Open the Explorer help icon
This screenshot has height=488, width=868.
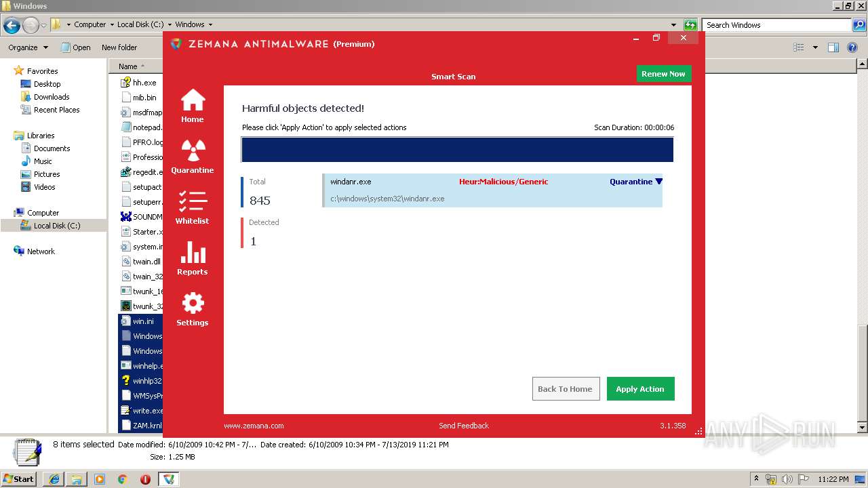853,47
